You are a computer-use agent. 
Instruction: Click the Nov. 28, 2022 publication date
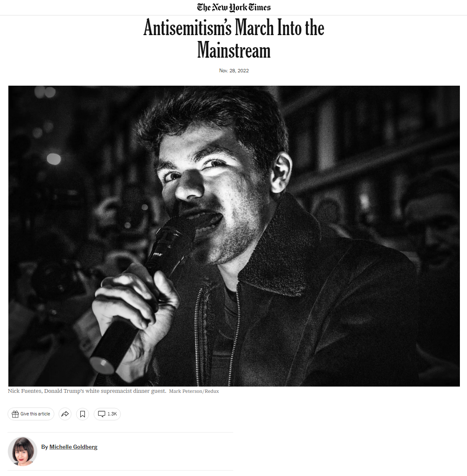point(234,71)
